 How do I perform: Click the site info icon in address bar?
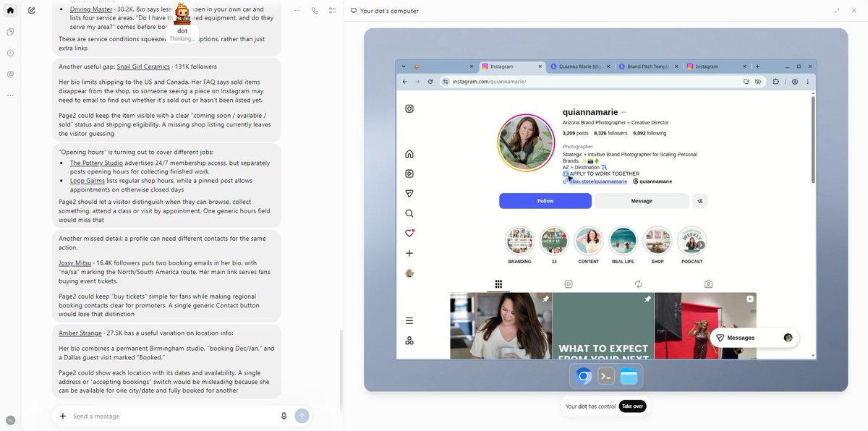(x=446, y=82)
